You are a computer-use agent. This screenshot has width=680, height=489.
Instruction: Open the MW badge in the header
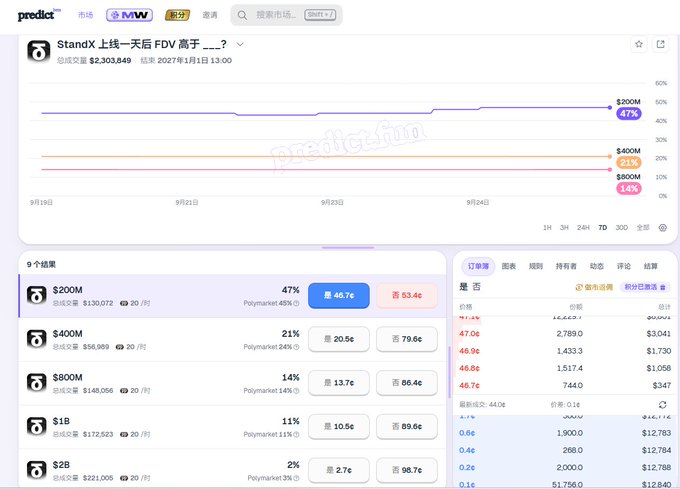[x=129, y=15]
